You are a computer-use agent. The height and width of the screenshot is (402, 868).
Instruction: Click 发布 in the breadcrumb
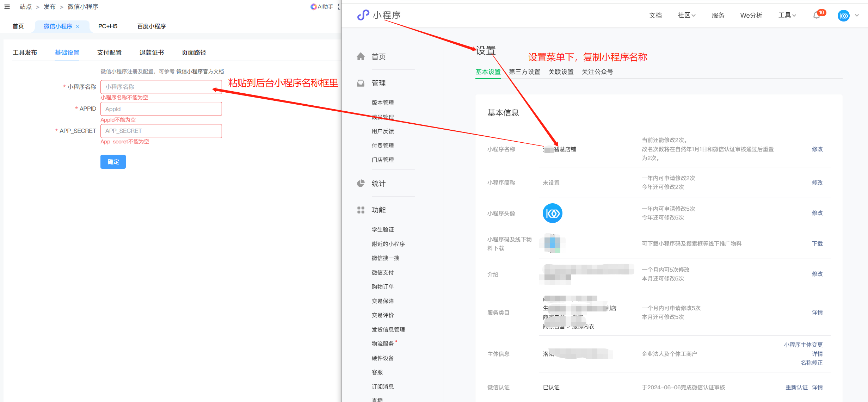pos(50,7)
